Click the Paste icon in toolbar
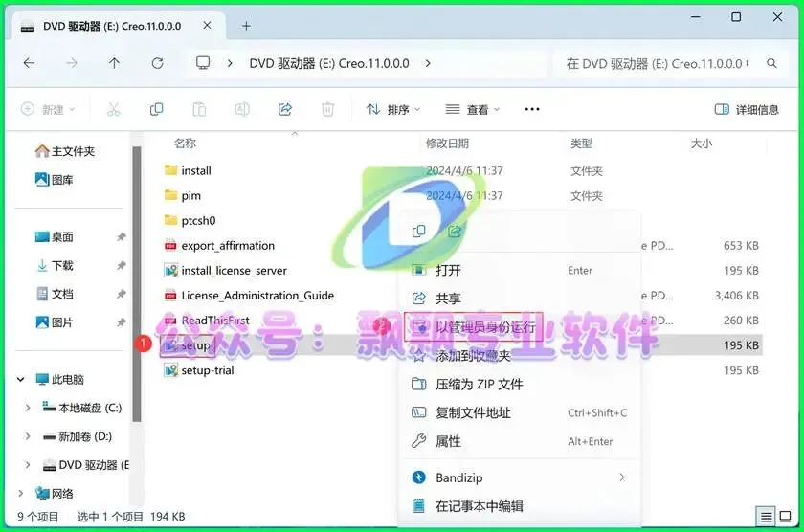Screen dimensions: 804x532 (199, 109)
